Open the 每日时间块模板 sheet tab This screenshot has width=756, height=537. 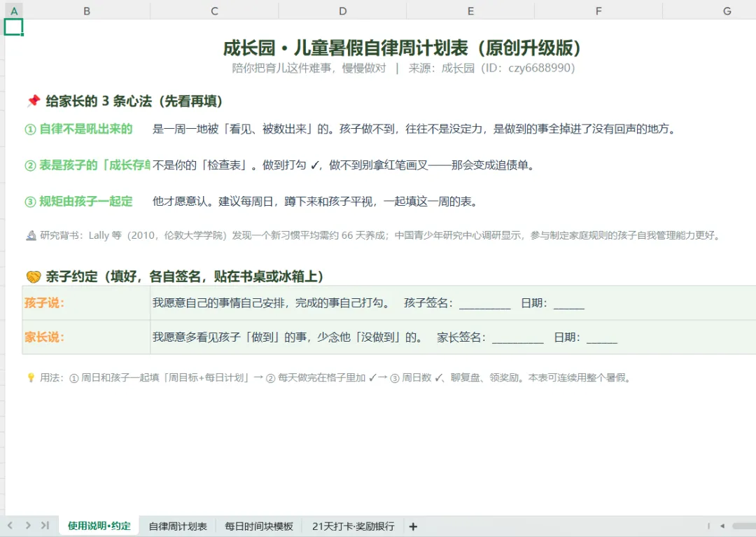(259, 526)
